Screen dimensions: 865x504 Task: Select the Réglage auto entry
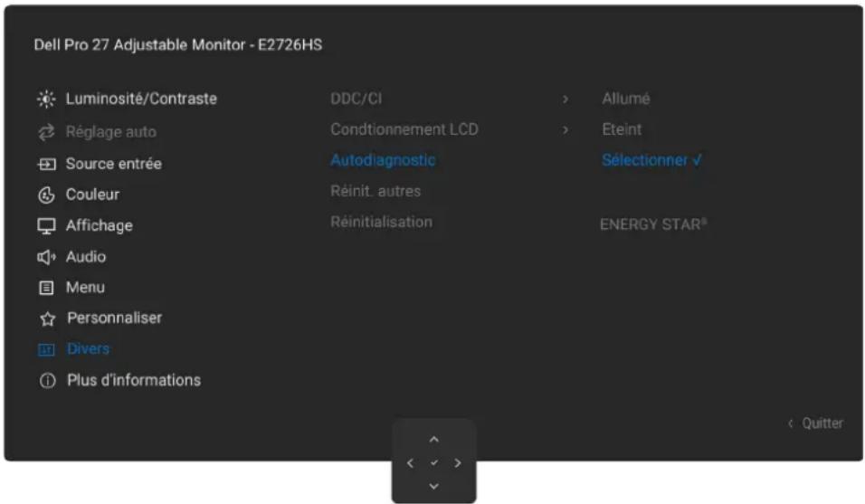tap(111, 132)
